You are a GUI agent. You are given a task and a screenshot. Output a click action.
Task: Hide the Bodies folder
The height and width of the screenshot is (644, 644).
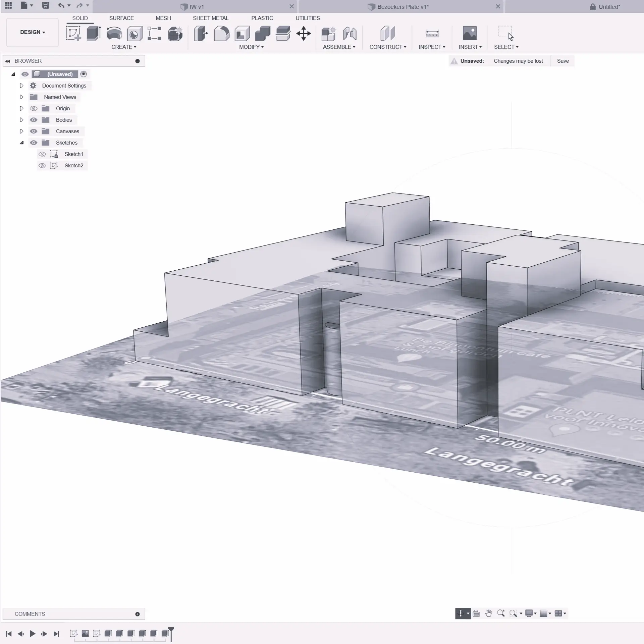34,120
